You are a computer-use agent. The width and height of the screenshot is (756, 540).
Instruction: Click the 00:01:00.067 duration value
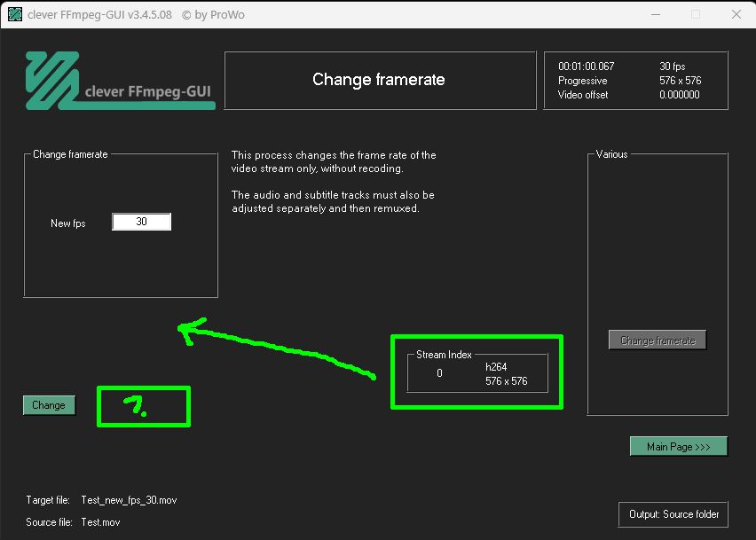587,67
